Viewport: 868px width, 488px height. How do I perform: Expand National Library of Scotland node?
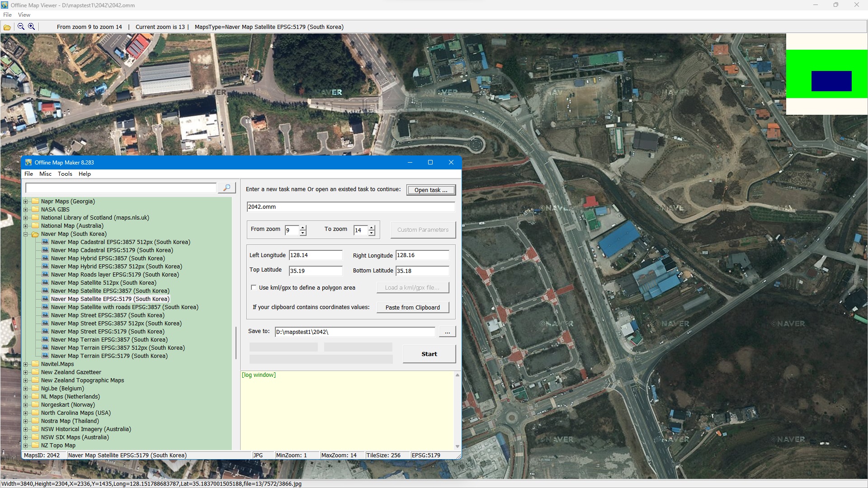26,218
